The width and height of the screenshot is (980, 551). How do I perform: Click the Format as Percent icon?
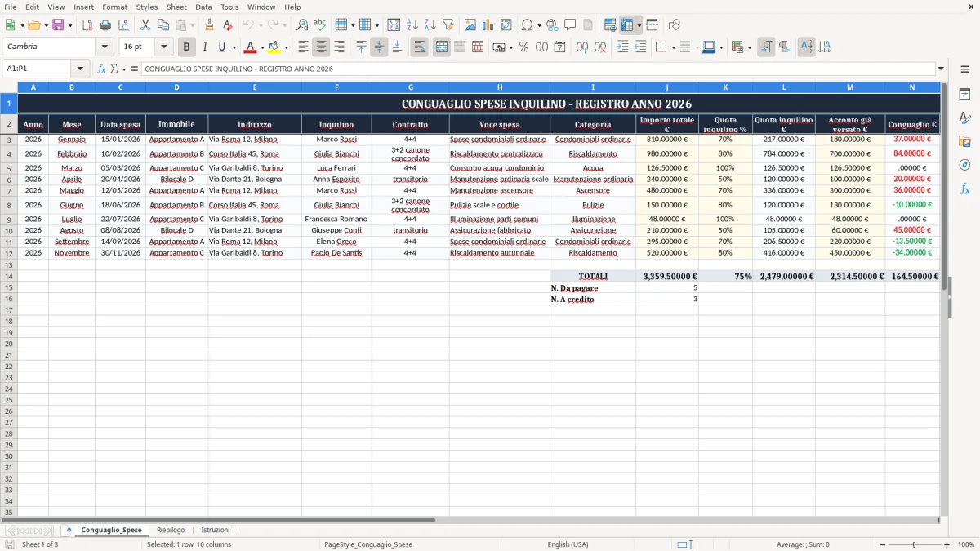click(523, 47)
